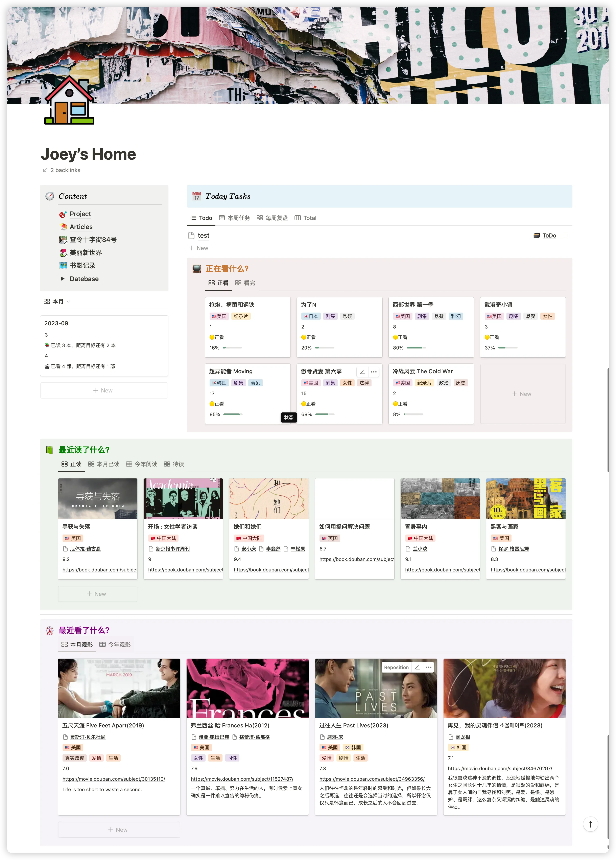Click the scroll-to-top arrow button
Screen dimensions: 616x860
(590, 824)
